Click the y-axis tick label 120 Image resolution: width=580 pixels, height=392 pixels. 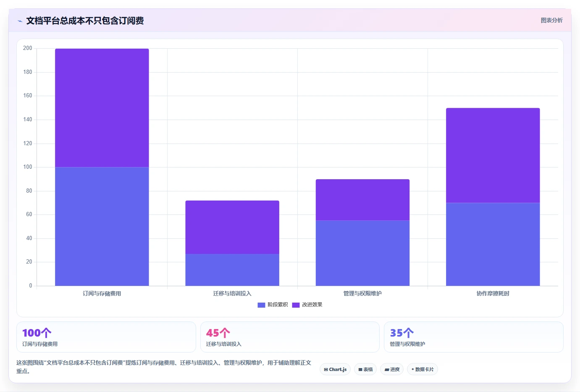point(28,144)
